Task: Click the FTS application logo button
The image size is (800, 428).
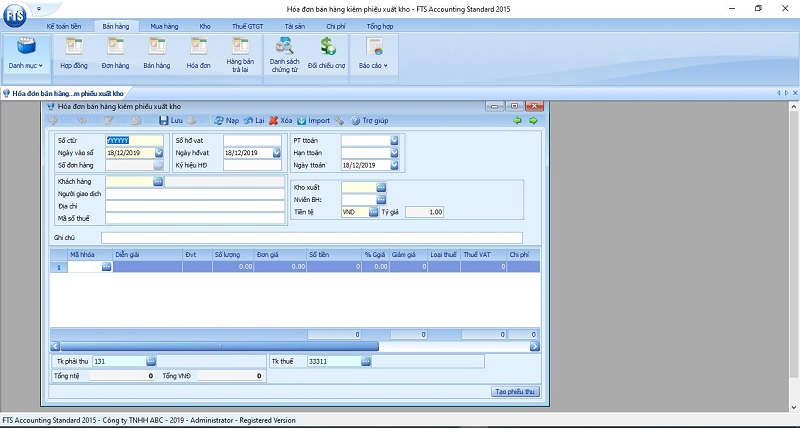Action: (14, 15)
